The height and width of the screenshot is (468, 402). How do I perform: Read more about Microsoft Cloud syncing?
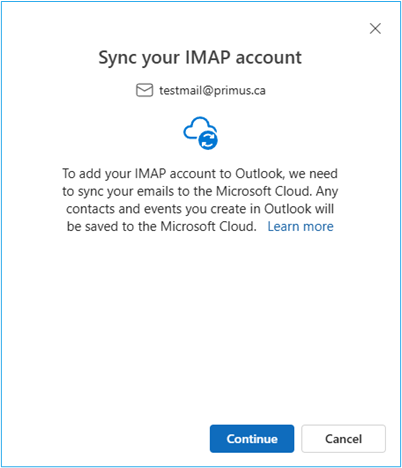coord(300,226)
